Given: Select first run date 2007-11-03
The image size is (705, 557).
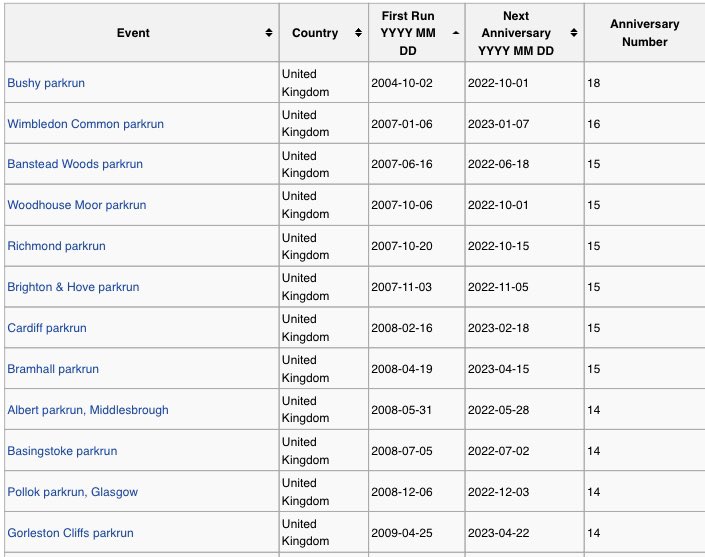Looking at the screenshot, I should point(402,287).
